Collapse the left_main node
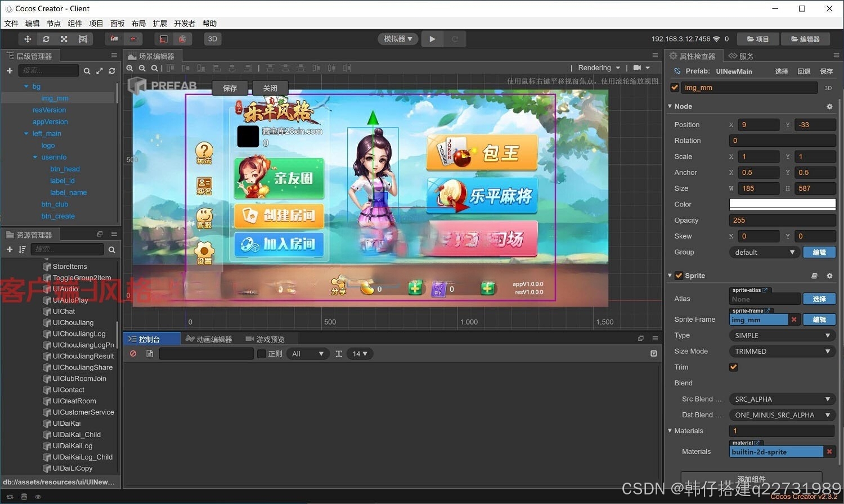The height and width of the screenshot is (504, 844). click(26, 133)
